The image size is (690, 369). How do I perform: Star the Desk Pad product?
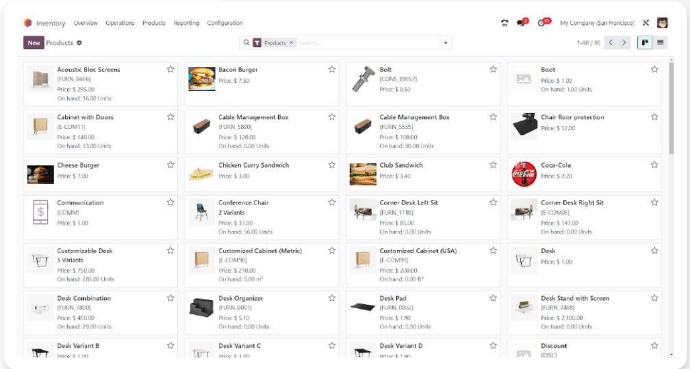[493, 298]
